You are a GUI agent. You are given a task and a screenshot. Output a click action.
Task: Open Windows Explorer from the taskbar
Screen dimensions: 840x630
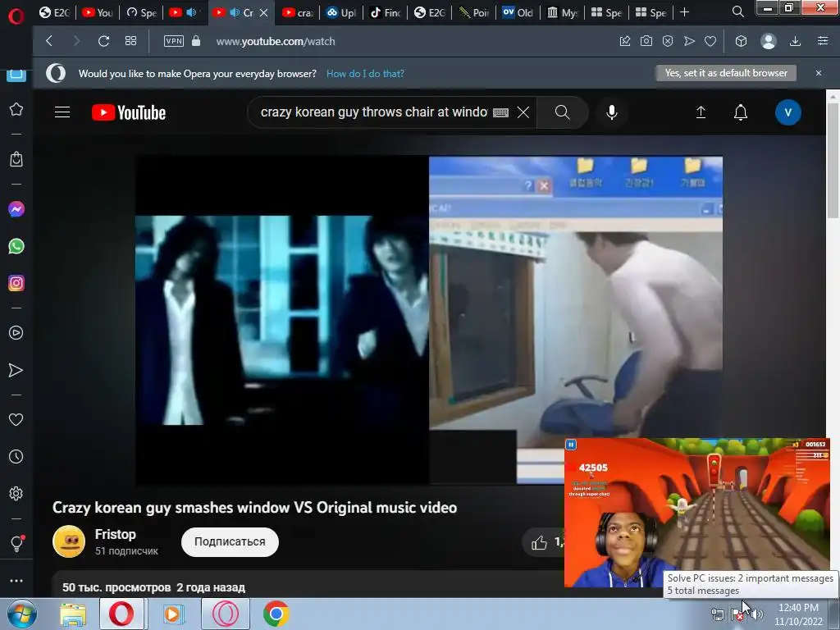(x=72, y=614)
